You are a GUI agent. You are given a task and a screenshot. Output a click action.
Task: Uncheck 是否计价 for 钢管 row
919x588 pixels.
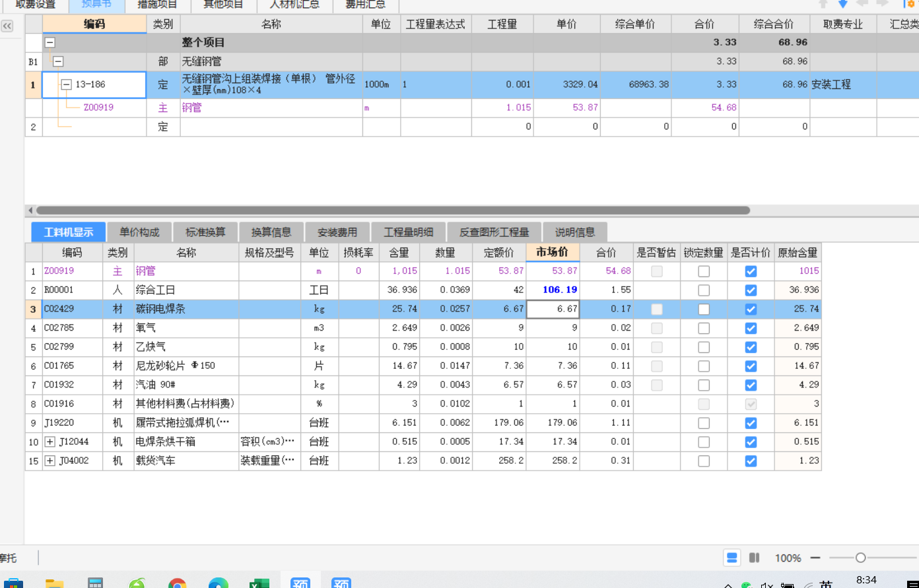[x=751, y=271]
